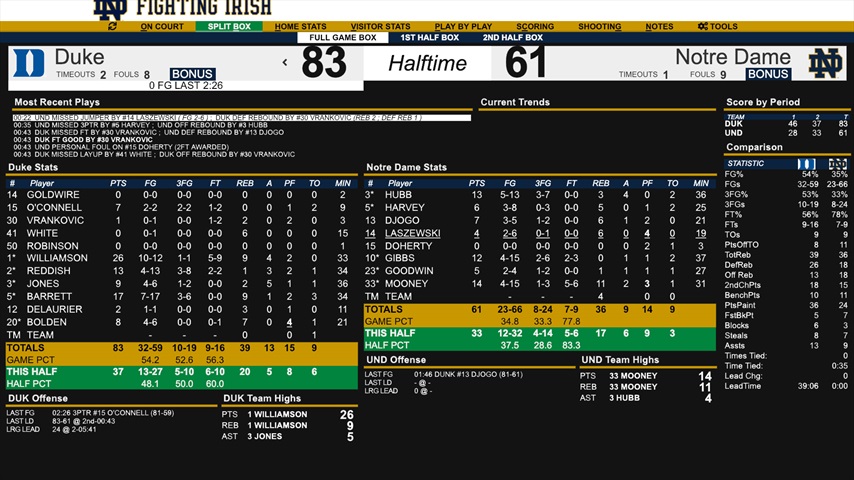Open the Notes menu
This screenshot has height=480, width=854.
(659, 27)
